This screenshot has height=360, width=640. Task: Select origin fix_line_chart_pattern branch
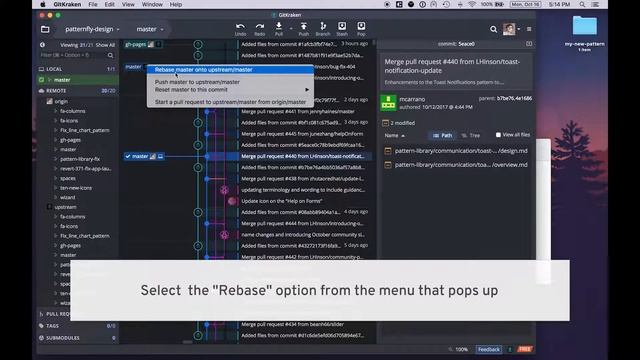[85, 130]
